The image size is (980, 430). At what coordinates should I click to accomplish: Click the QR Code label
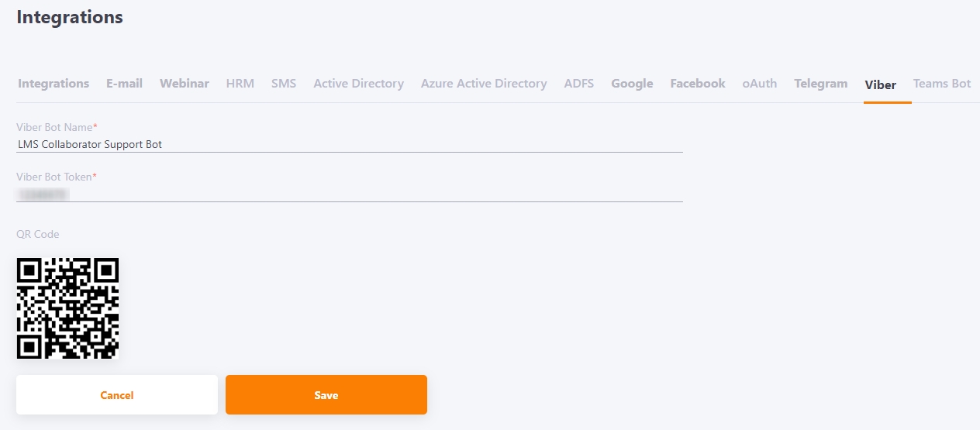tap(38, 234)
